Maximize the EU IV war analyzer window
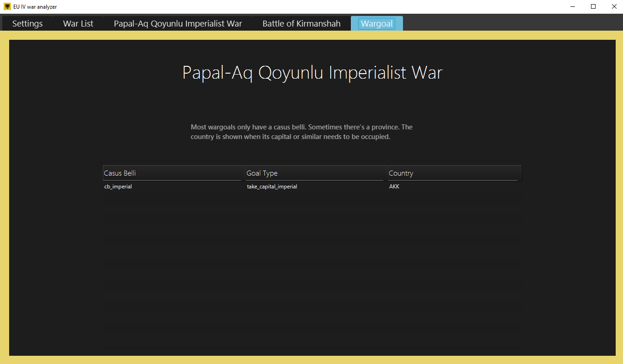 (x=593, y=7)
